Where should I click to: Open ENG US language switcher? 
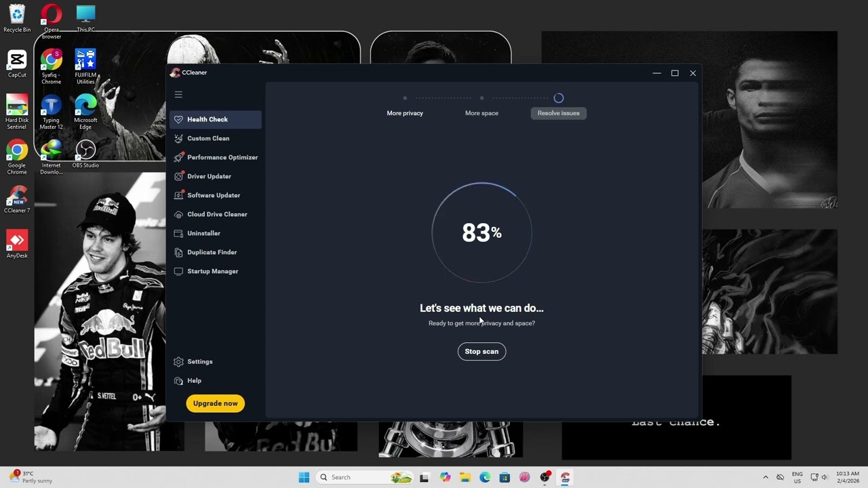(x=797, y=477)
